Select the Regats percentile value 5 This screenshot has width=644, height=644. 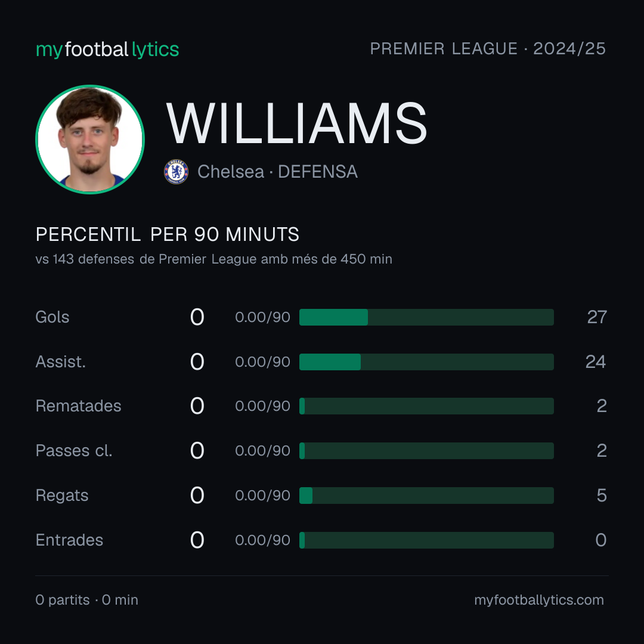(x=602, y=496)
